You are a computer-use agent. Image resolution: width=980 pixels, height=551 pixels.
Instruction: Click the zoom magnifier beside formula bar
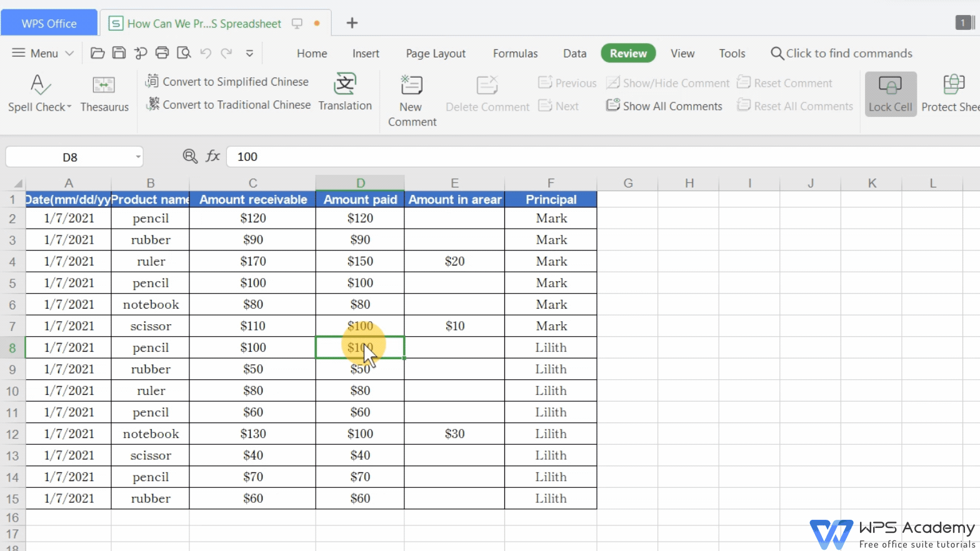pyautogui.click(x=190, y=156)
